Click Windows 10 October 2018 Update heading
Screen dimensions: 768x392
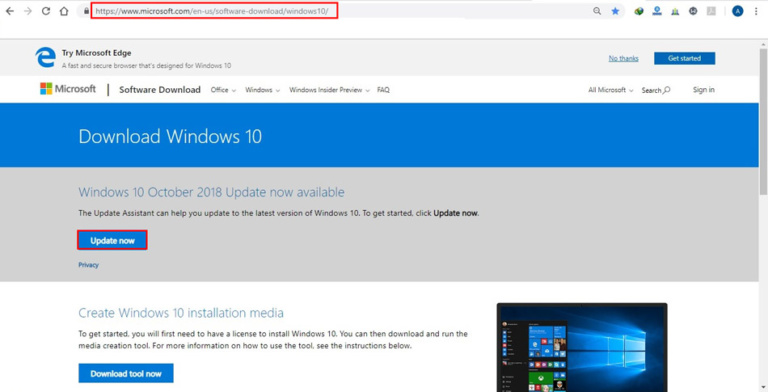[x=211, y=192]
